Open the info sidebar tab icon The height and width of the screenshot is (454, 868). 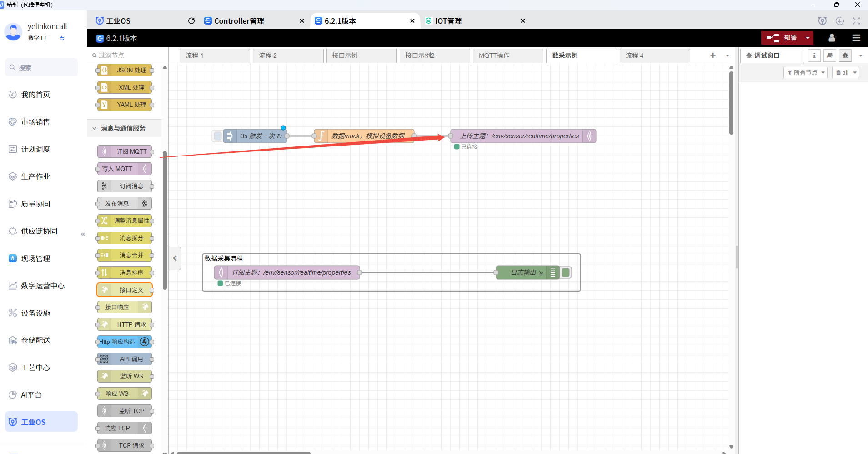click(814, 55)
